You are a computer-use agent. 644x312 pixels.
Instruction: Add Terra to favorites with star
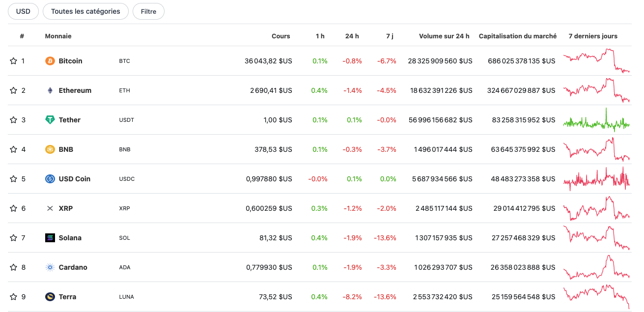[x=13, y=297]
